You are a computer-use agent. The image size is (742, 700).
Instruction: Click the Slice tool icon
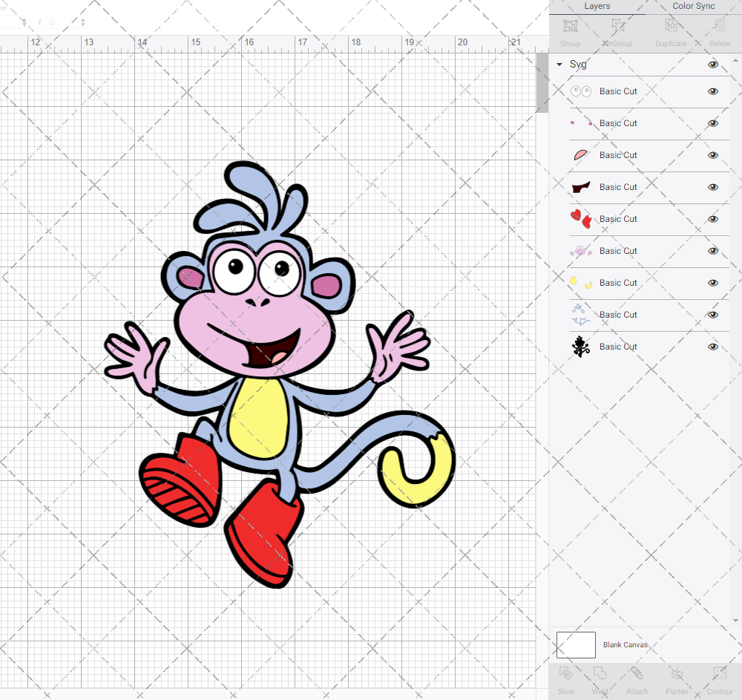pyautogui.click(x=565, y=673)
